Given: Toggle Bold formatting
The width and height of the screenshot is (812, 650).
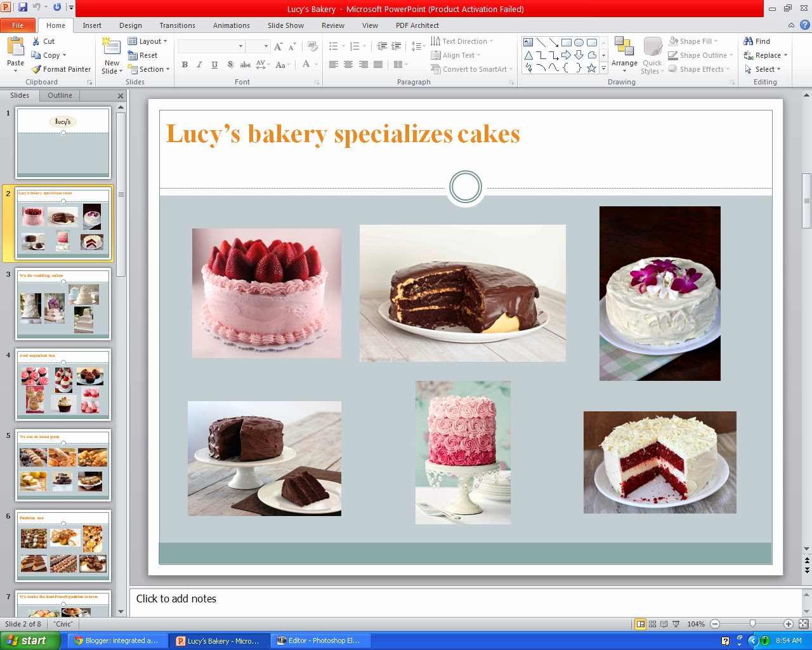Looking at the screenshot, I should pos(185,64).
